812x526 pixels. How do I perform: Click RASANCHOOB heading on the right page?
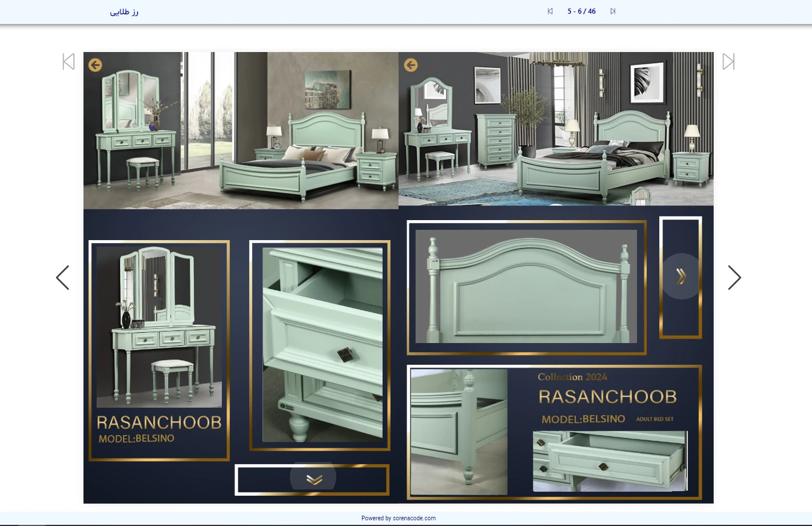[x=607, y=396]
